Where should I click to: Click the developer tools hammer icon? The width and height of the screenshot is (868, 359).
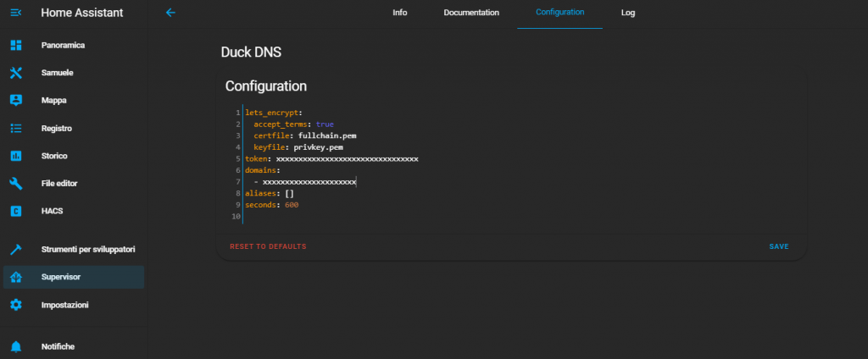pos(16,250)
